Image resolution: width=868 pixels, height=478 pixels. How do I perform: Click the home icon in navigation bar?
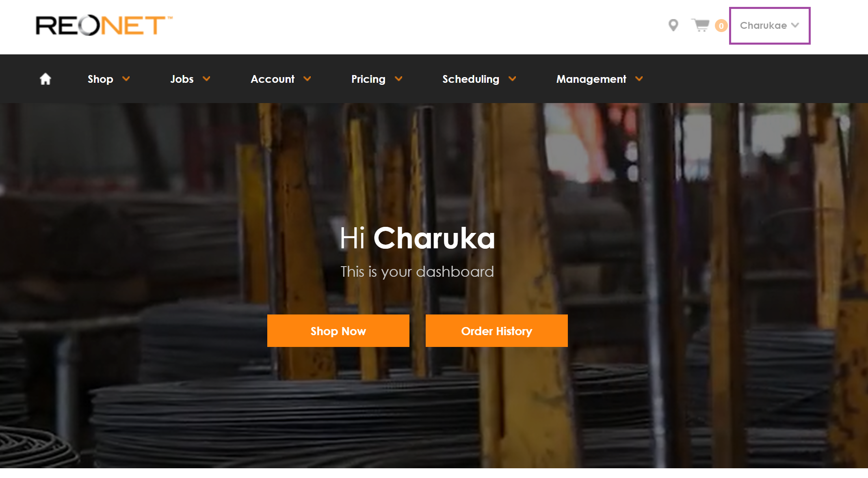45,79
